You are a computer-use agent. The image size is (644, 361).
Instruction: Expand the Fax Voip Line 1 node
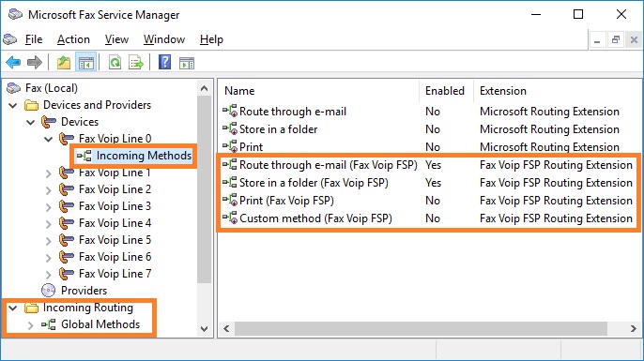click(x=49, y=173)
